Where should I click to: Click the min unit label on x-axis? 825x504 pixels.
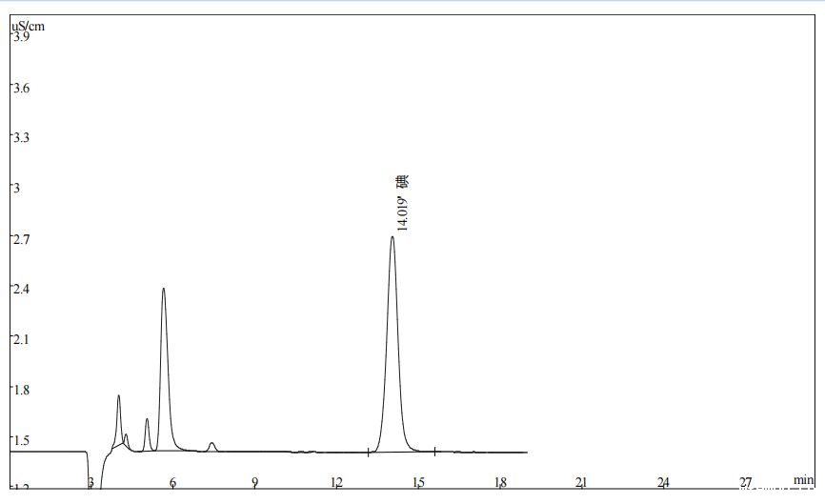pyautogui.click(x=803, y=480)
